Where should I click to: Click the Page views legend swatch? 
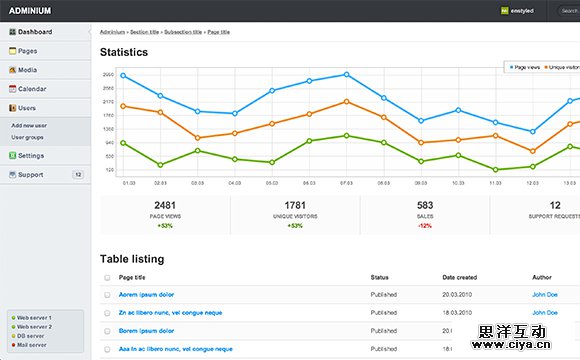click(x=512, y=67)
